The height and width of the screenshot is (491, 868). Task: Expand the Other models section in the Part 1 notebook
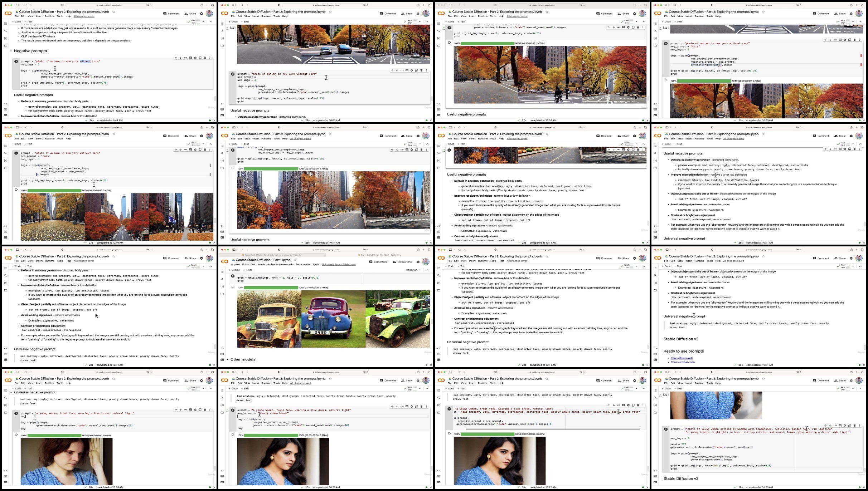point(227,359)
